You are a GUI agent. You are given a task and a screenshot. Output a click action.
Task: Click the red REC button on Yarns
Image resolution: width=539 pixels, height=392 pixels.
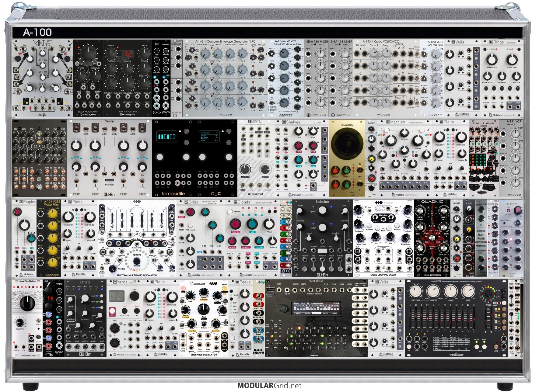(x=112, y=311)
